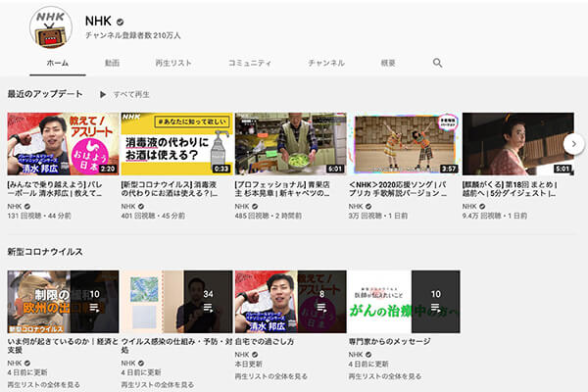Click the NHK channel name under 専門家からのメッセージ playlist
Image resolution: width=588 pixels, height=392 pixels.
(356, 355)
